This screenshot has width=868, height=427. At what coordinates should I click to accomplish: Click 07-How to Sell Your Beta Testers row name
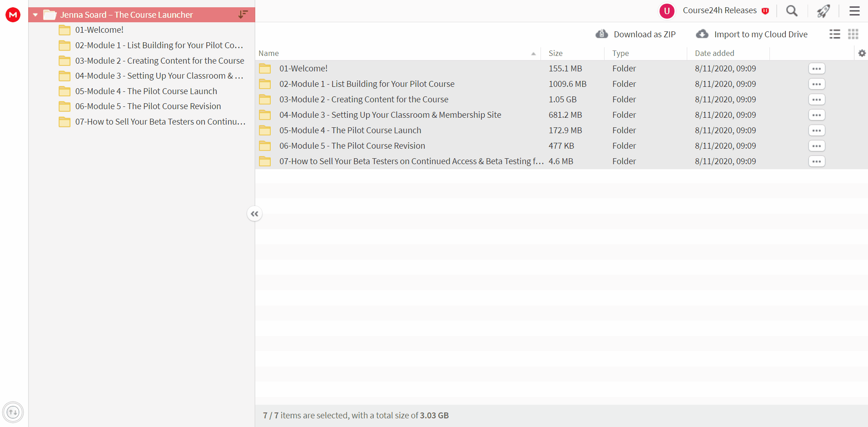(x=412, y=161)
